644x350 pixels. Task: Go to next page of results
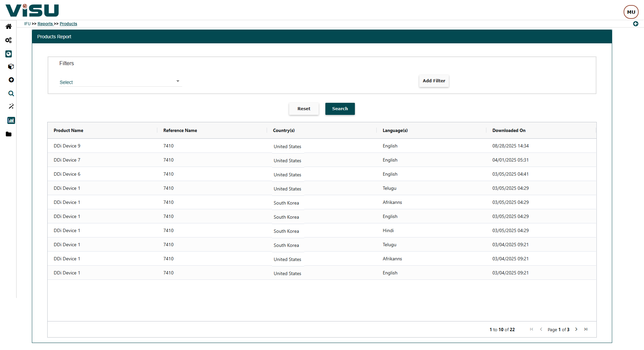[576, 330]
